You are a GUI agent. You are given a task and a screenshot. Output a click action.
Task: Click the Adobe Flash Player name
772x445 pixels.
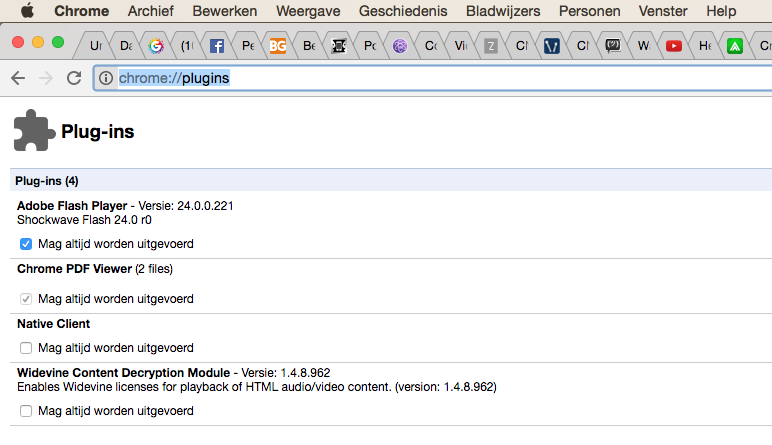point(72,206)
